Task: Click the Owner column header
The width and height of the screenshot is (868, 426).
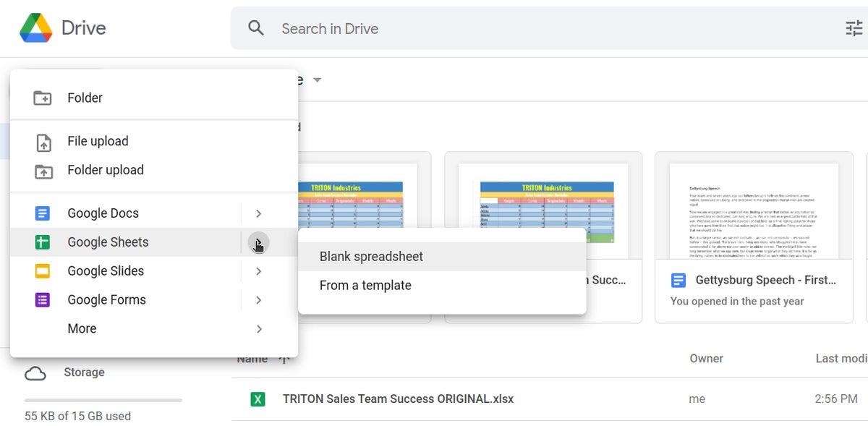Action: (706, 358)
